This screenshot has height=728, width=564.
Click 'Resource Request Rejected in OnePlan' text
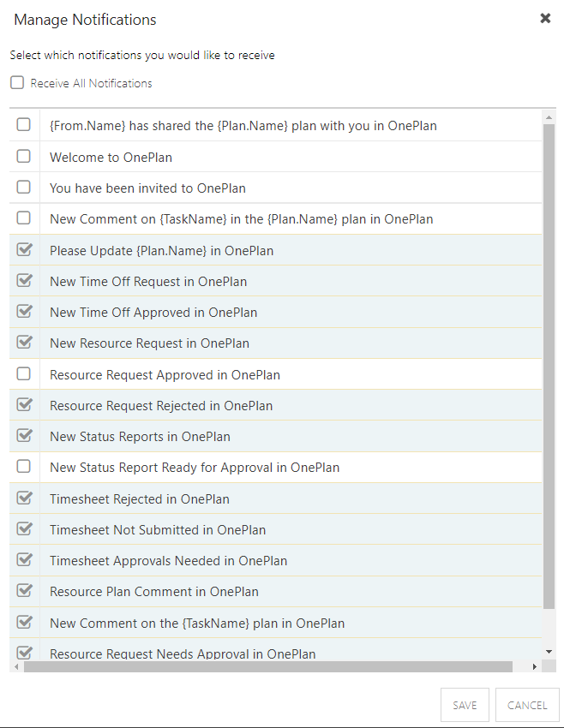(161, 406)
